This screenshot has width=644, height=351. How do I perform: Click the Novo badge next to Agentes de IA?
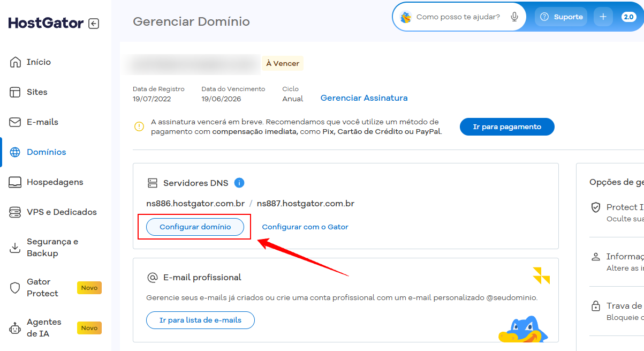pos(89,328)
